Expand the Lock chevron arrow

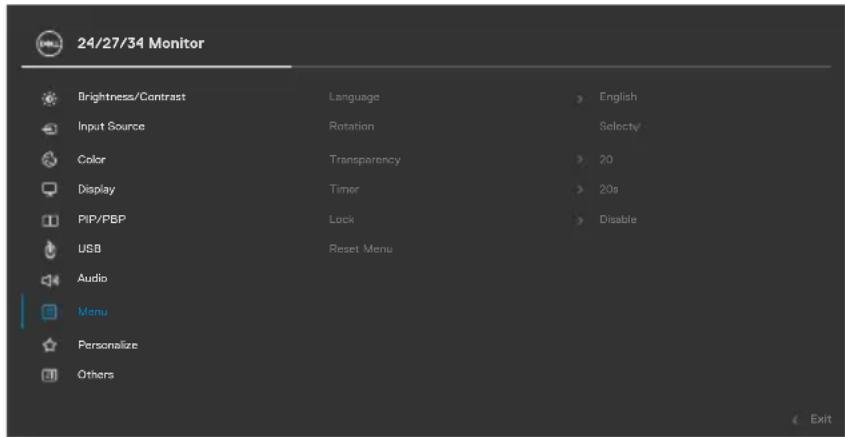click(x=580, y=220)
